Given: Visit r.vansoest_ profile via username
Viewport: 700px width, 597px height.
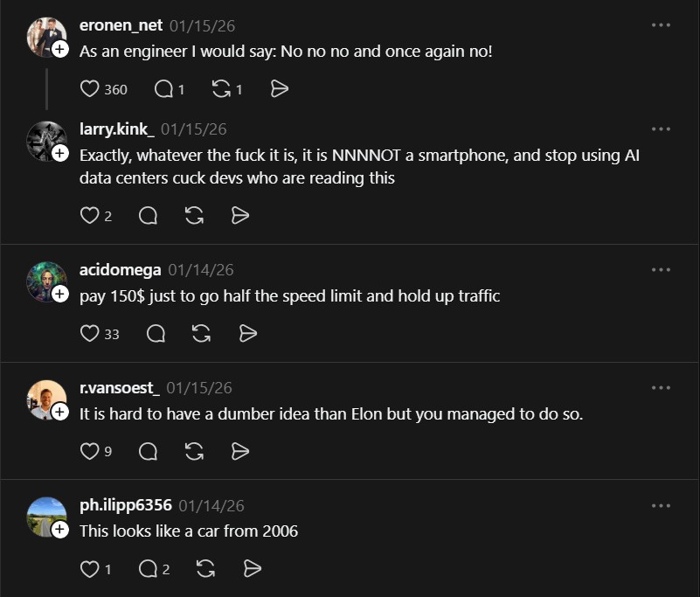Looking at the screenshot, I should click(x=120, y=388).
